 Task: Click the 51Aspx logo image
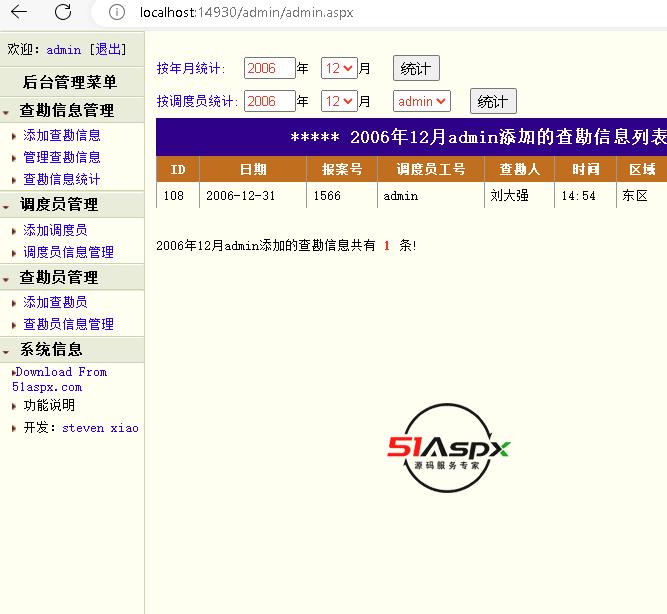(x=449, y=447)
